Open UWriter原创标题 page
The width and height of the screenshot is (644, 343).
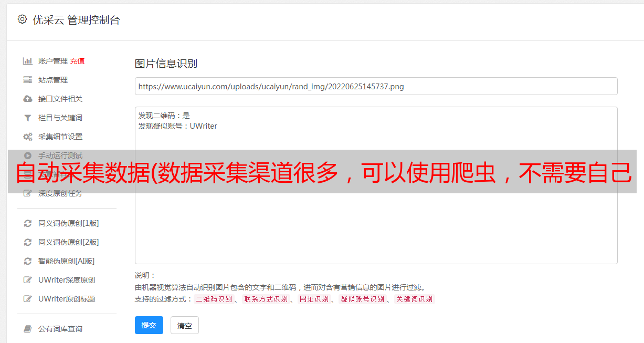click(67, 299)
